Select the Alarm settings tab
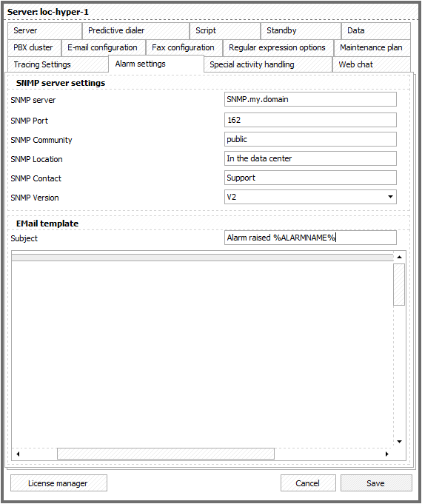Screen dimensions: 422x504 pos(156,64)
